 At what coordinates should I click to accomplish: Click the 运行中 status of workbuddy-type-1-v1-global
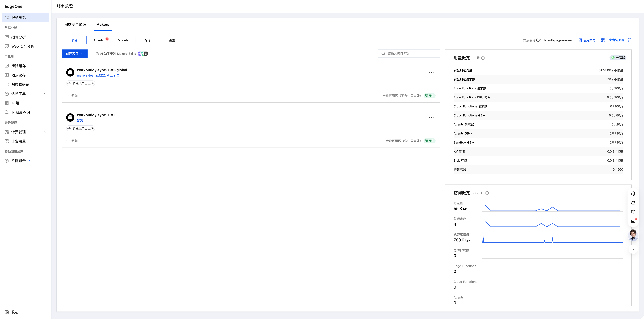[x=430, y=96]
